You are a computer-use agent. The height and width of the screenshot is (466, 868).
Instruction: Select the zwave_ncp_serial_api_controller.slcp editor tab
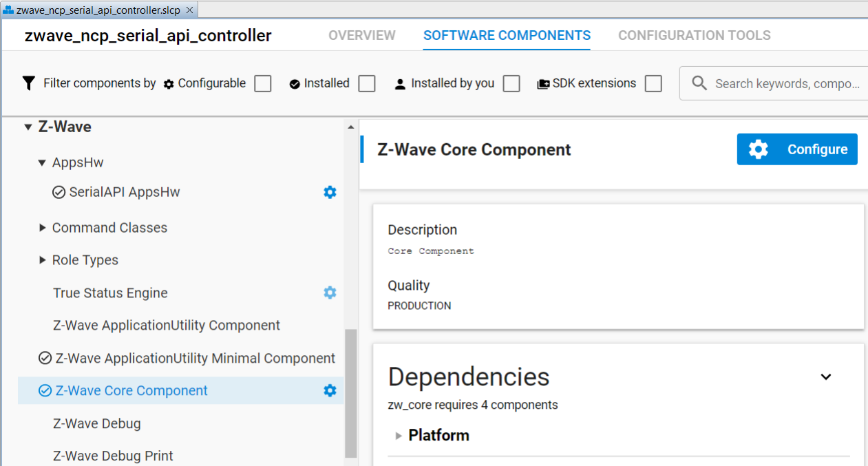[x=98, y=10]
